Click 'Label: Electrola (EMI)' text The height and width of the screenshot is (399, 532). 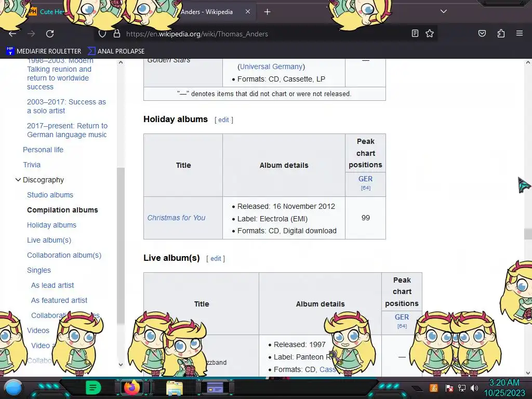(272, 219)
